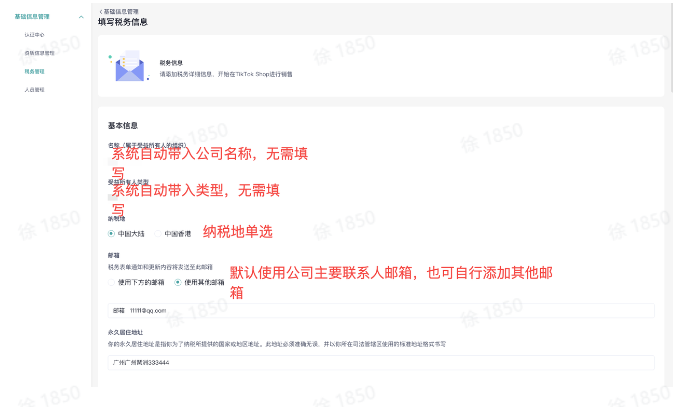Collapse the 基础信息管理 sidebar chevron
The height and width of the screenshot is (407, 686).
coord(80,17)
